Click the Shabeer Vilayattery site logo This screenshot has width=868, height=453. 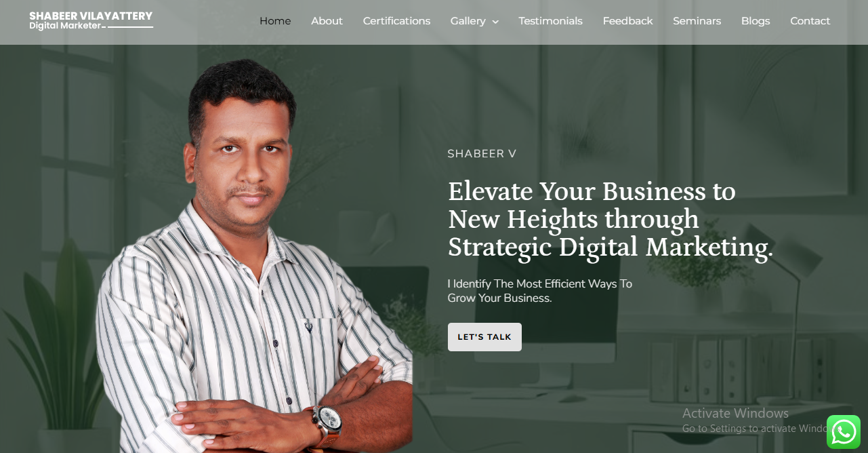point(91,20)
